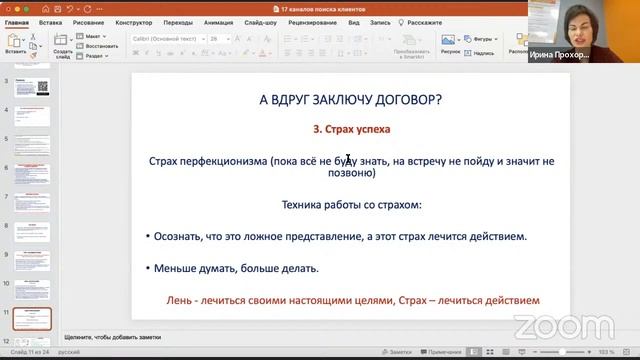This screenshot has width=640, height=360.
Task: Open the Рисование tab
Action: click(89, 23)
